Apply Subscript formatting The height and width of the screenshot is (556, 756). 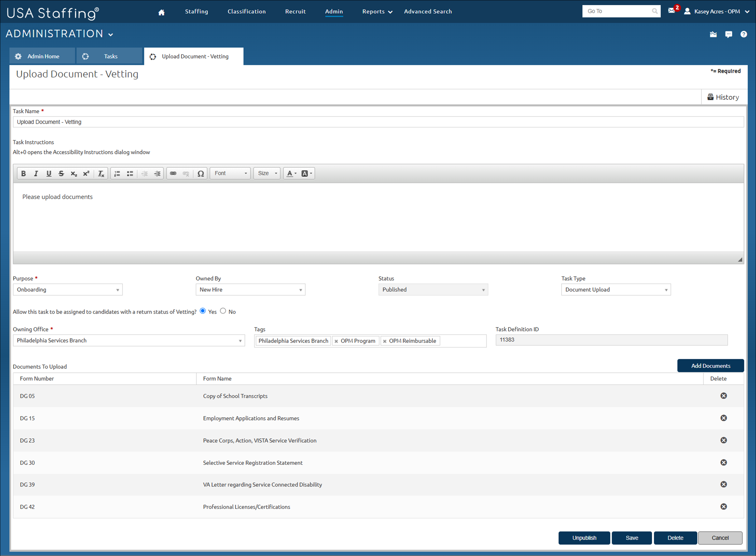pyautogui.click(x=74, y=173)
